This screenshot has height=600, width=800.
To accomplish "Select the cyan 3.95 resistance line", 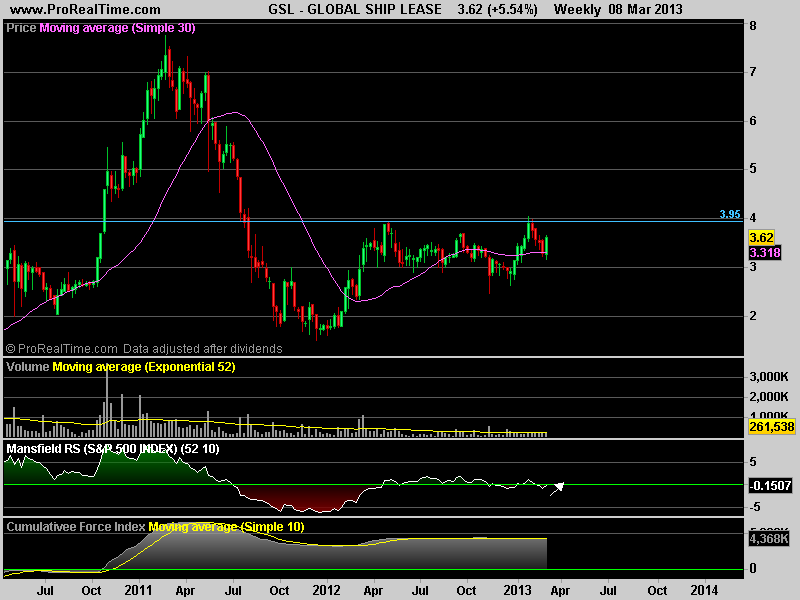I will point(373,221).
